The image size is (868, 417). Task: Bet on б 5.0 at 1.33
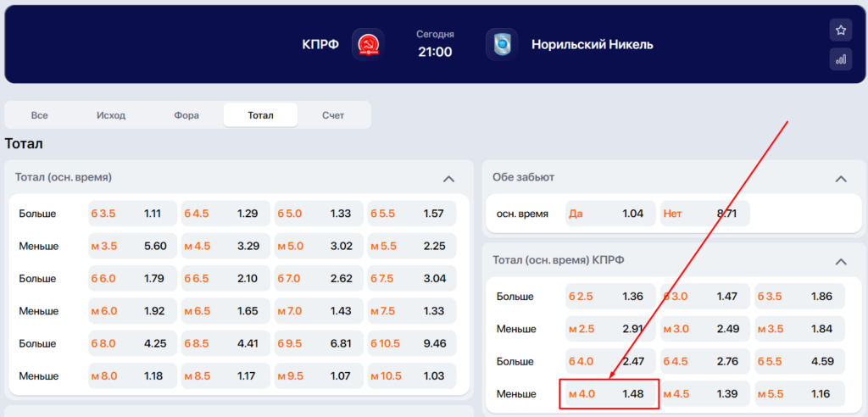coord(319,214)
